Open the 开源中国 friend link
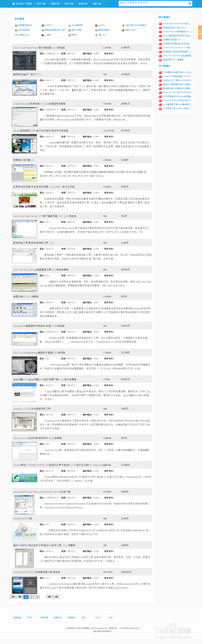 click(44, 617)
